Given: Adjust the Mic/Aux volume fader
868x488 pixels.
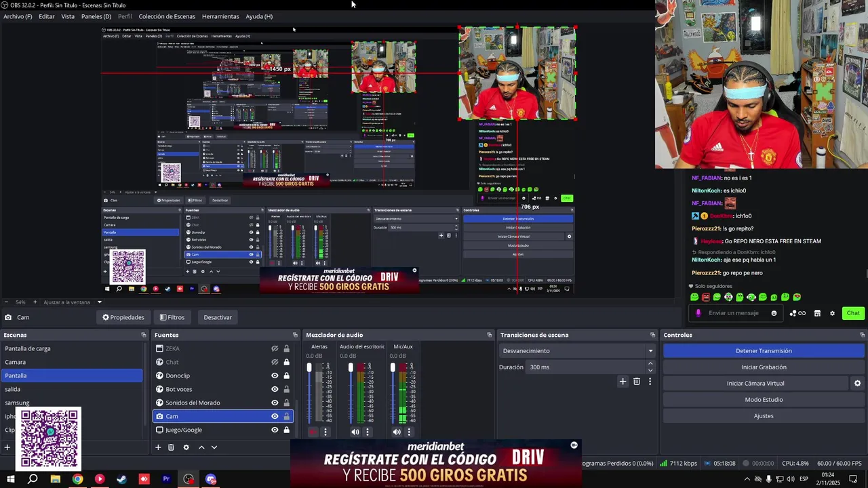Looking at the screenshot, I should [393, 367].
